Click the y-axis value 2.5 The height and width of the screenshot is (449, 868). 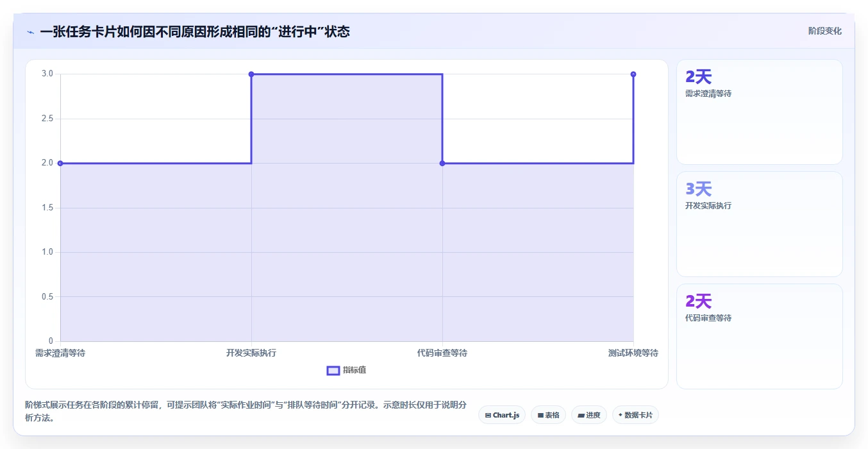click(48, 119)
